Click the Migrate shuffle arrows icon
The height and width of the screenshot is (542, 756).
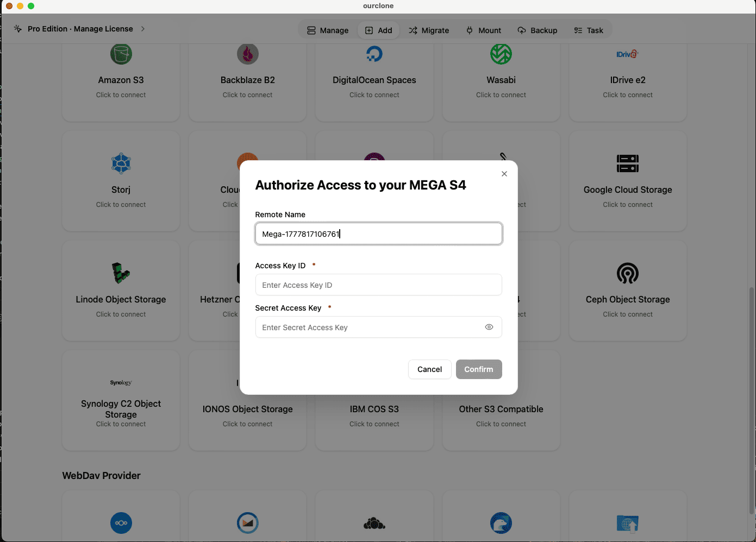click(413, 30)
